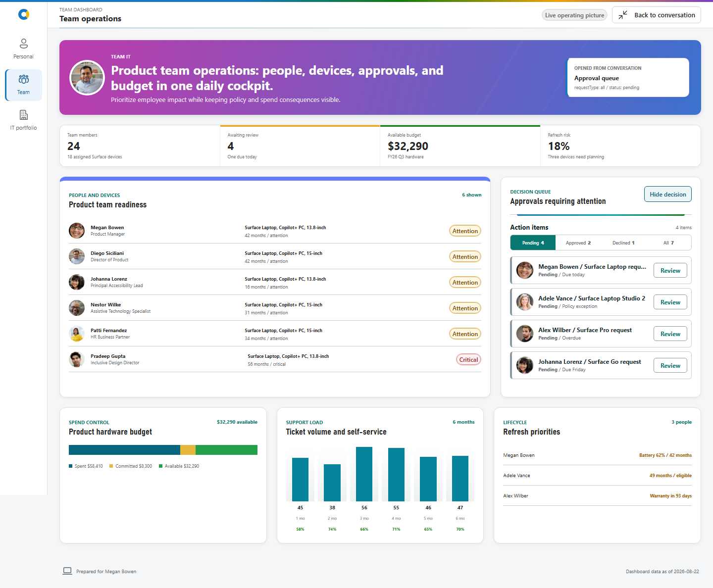
Task: Click the Committed yellow budget bar segment
Action: (x=188, y=450)
